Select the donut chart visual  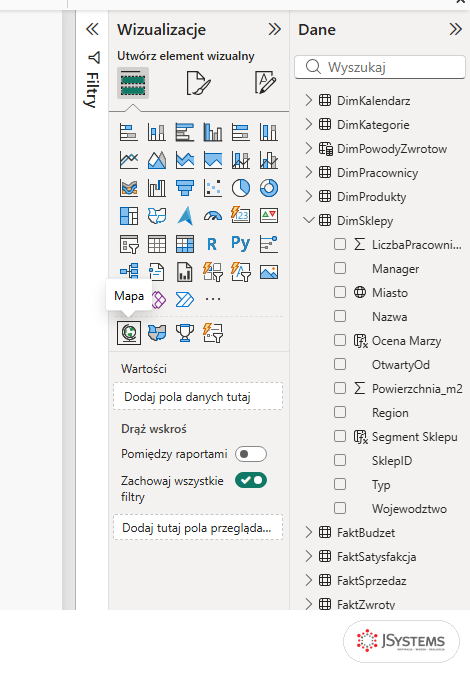269,188
